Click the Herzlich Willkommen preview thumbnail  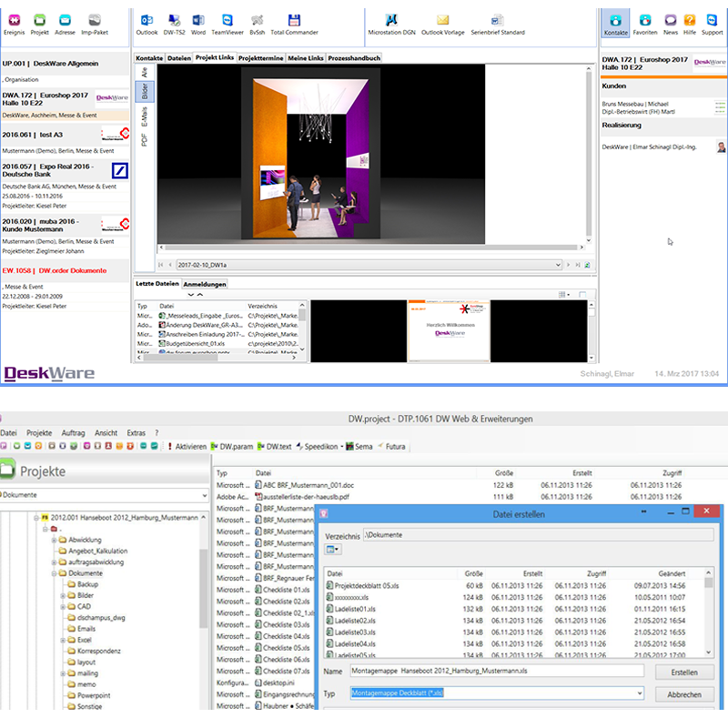tap(449, 331)
